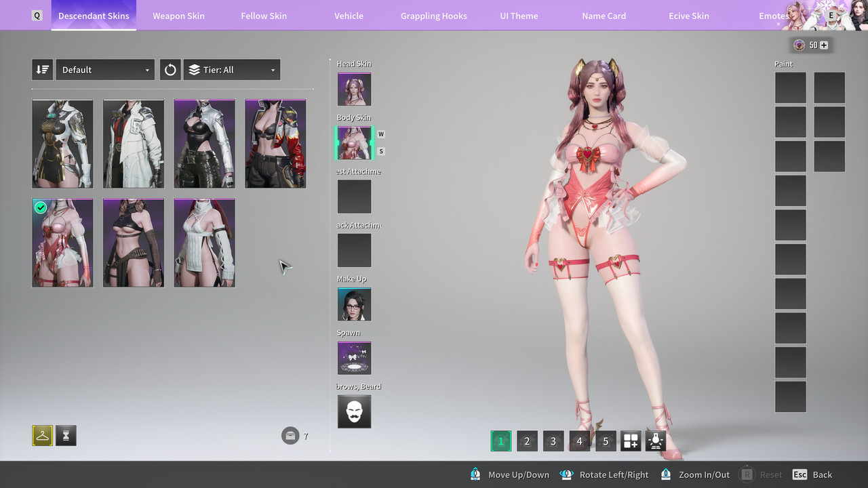Click the first empty Paint swatch slot
This screenshot has width=868, height=488.
pyautogui.click(x=791, y=88)
